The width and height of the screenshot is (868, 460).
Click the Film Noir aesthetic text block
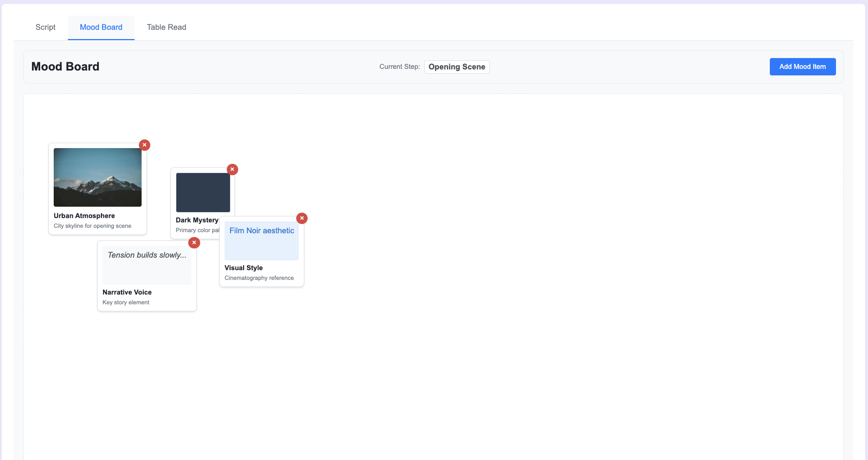261,241
